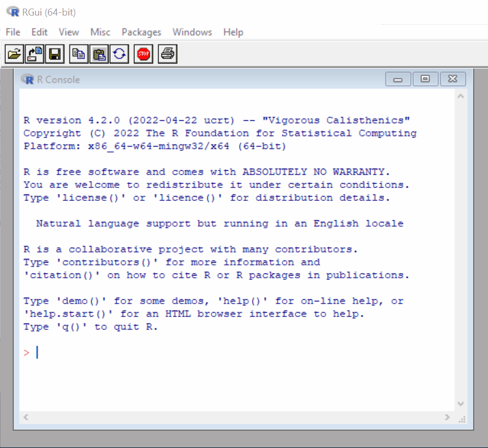Open script using the folder toolbar icon

(15, 54)
